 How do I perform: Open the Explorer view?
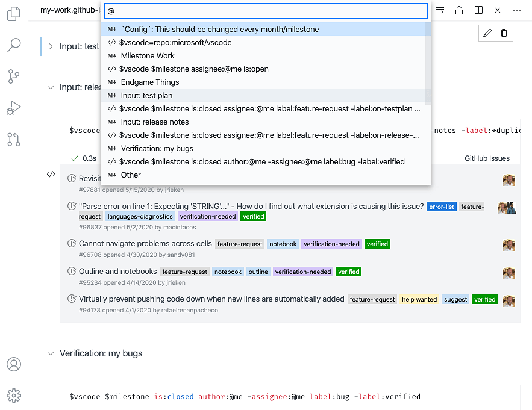point(14,13)
